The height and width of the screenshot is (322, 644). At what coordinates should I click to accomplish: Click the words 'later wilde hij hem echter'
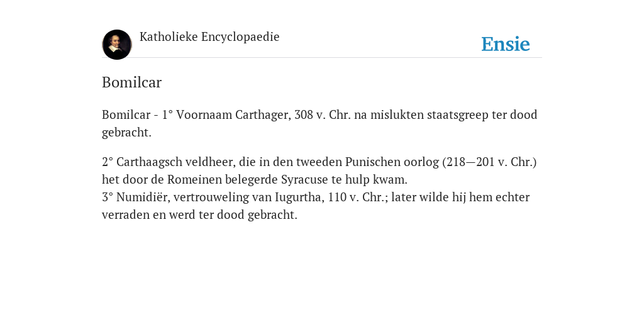tap(460, 197)
